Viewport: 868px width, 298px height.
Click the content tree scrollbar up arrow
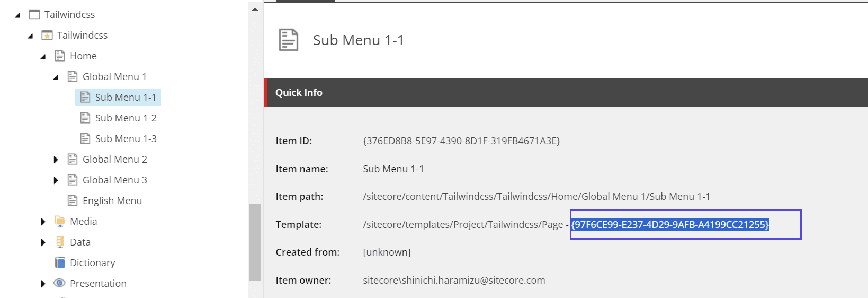(x=255, y=9)
